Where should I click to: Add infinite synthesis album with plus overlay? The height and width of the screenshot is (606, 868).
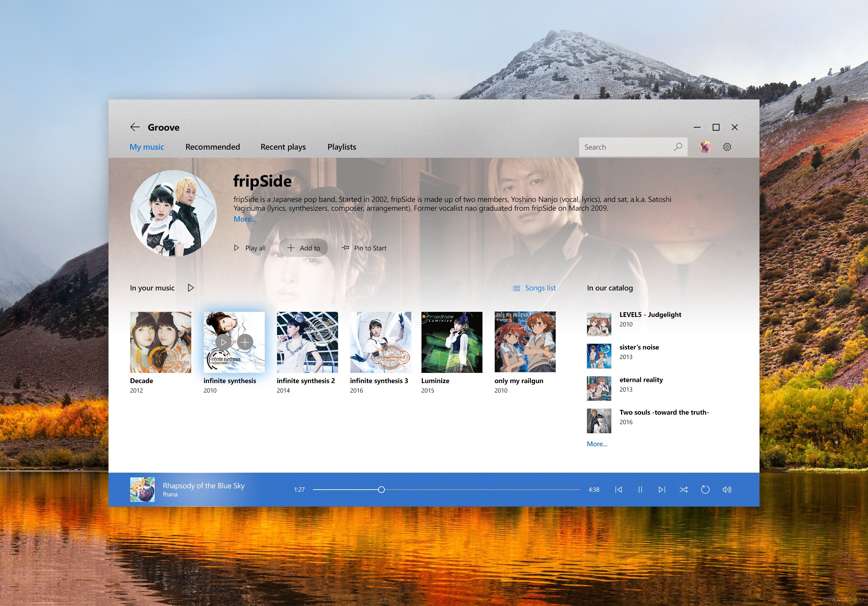[x=245, y=342]
